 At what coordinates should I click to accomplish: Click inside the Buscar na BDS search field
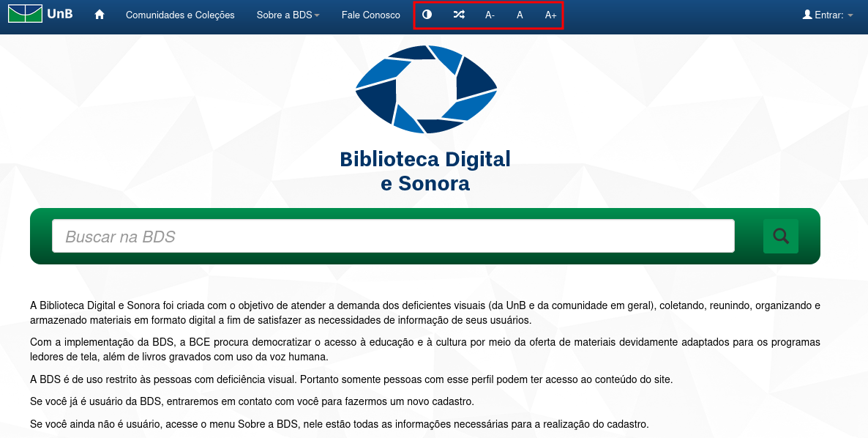(x=392, y=236)
